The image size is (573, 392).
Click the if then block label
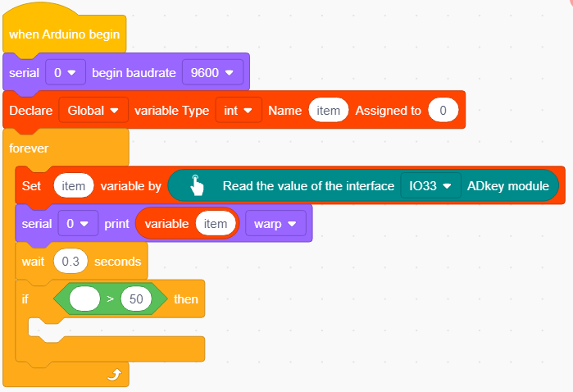[x=25, y=299]
